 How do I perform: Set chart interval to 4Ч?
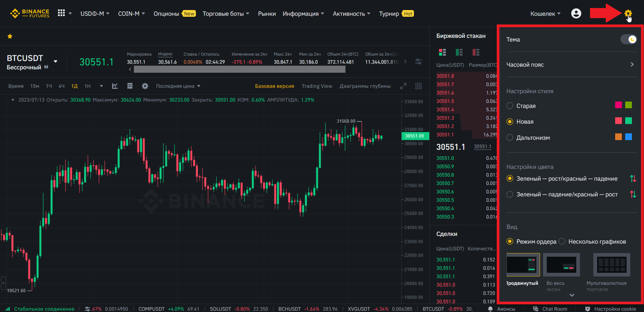(x=61, y=86)
